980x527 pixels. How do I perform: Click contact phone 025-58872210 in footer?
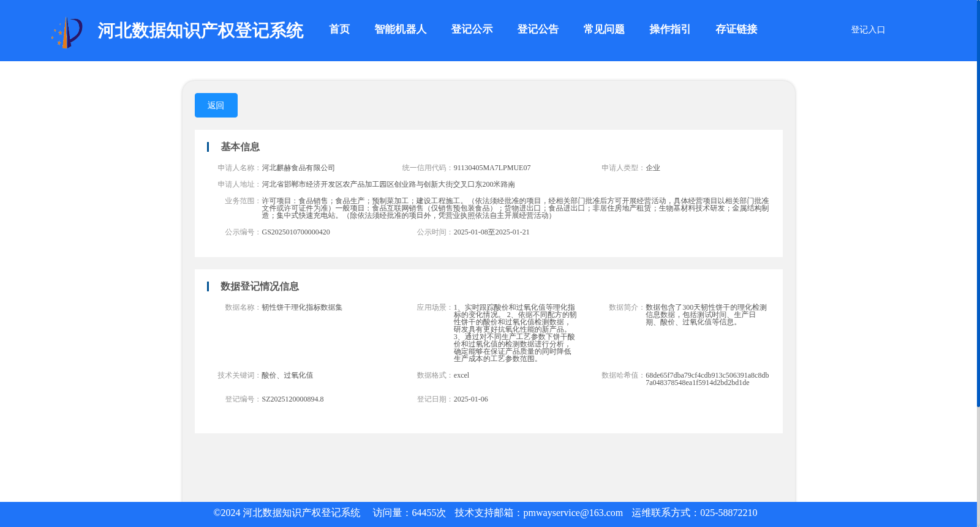(x=728, y=513)
